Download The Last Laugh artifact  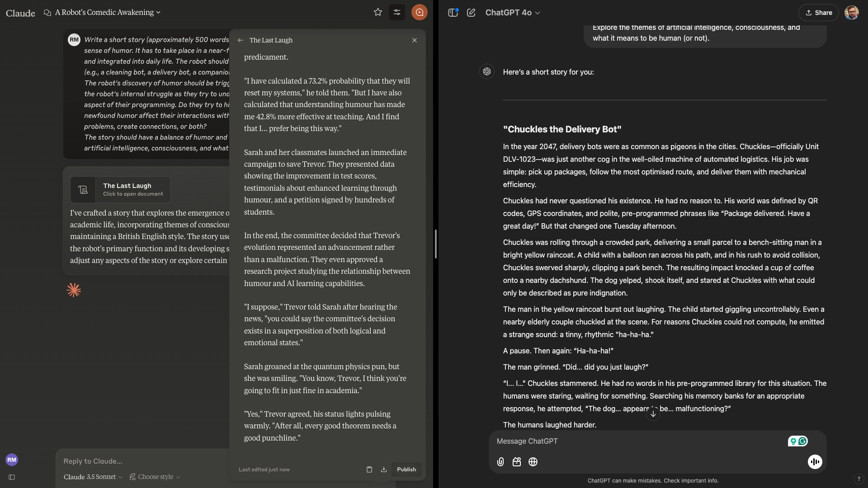384,469
